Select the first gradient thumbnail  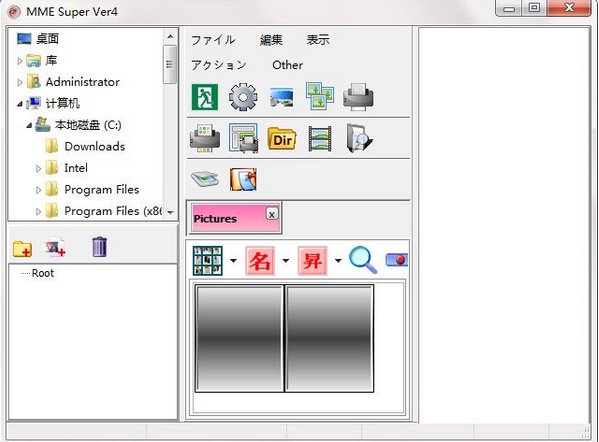pyautogui.click(x=239, y=338)
